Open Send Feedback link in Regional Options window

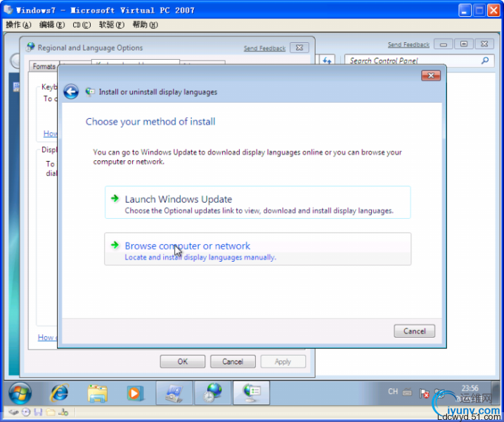click(264, 49)
